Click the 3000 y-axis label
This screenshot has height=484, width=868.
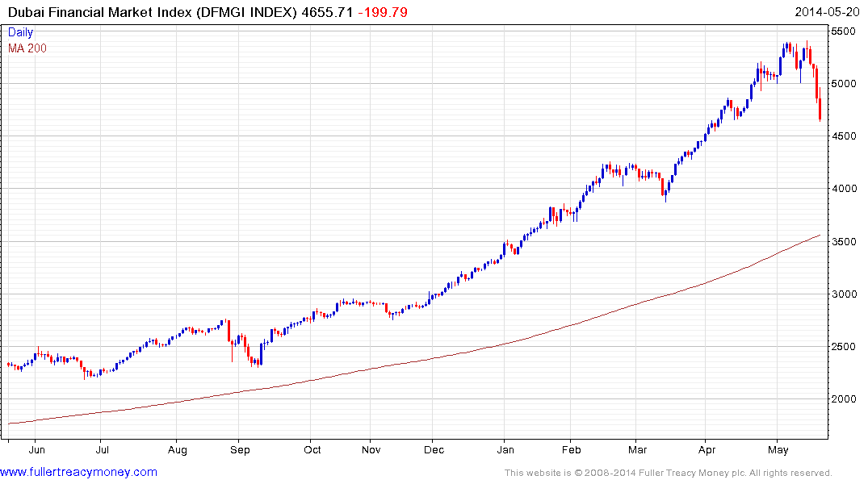(x=845, y=294)
